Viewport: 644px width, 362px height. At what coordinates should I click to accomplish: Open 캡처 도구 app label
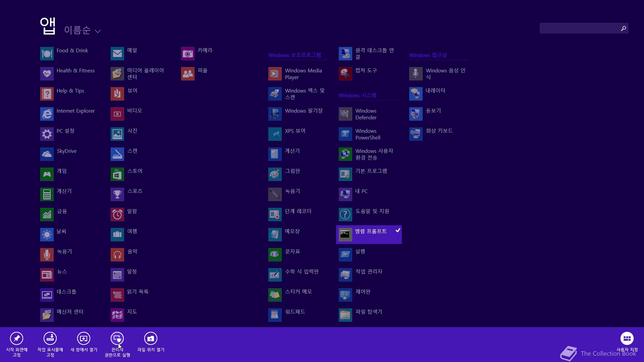click(366, 70)
